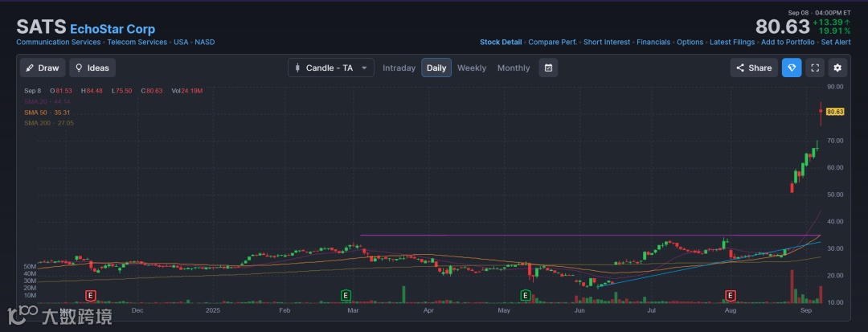Open the Latest Filings link
Viewport: 868px width, 332px height.
(732, 42)
